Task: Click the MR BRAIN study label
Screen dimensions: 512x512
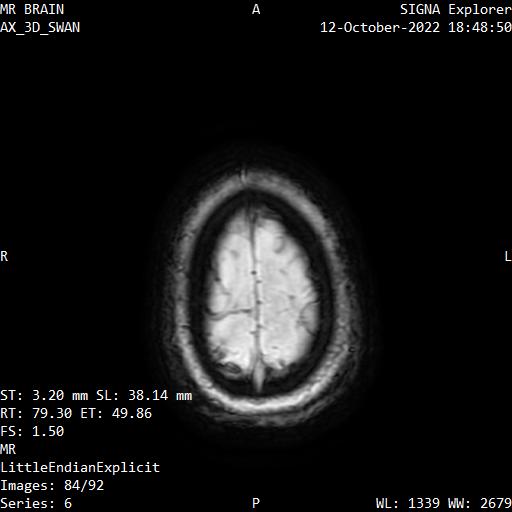Action: coord(32,9)
